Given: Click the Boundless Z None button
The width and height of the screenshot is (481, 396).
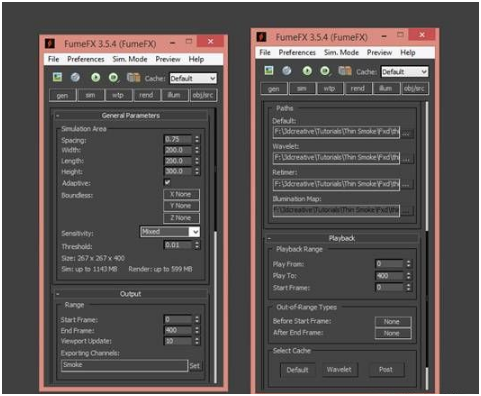Looking at the screenshot, I should pyautogui.click(x=181, y=218).
